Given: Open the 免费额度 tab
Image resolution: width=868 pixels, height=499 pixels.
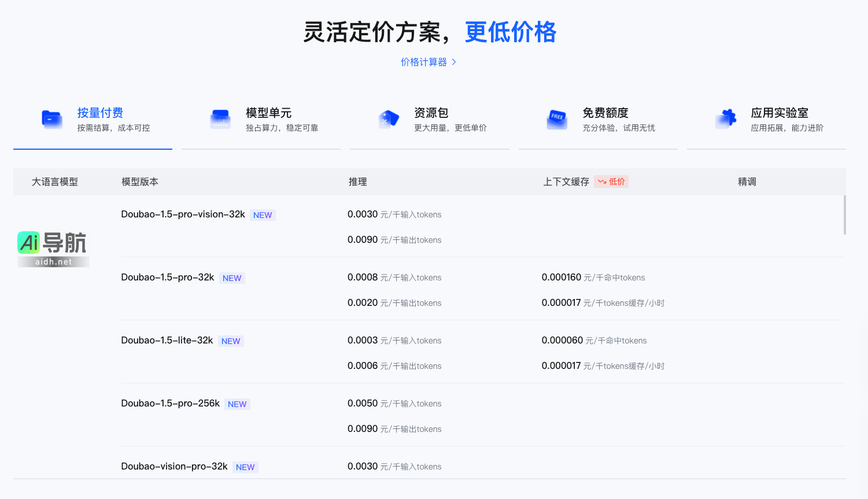Looking at the screenshot, I should (605, 113).
